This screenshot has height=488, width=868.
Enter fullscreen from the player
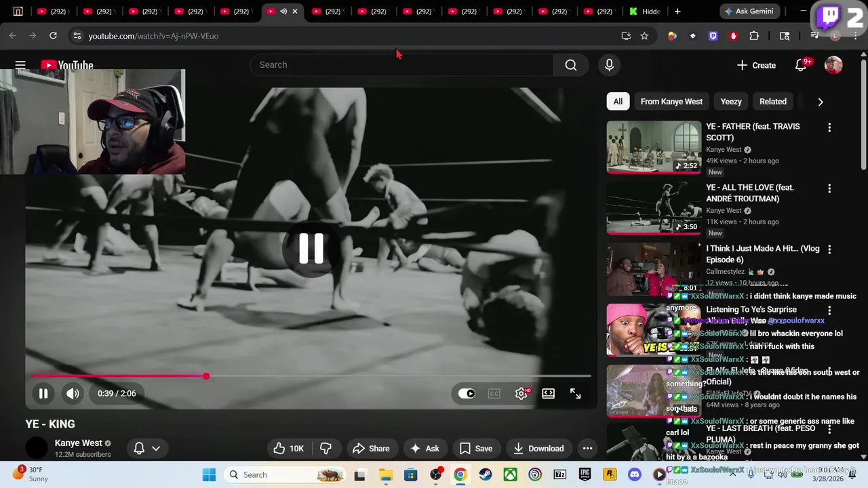click(x=575, y=393)
